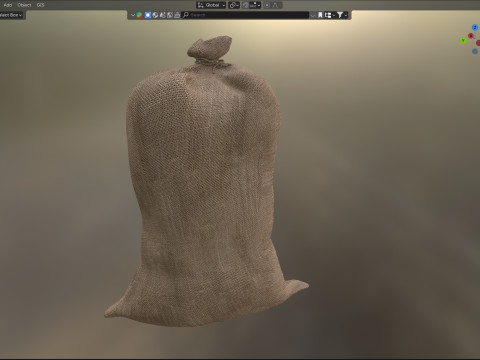480x360 pixels.
Task: Click the last filter icon before the search field
Action: [177, 15]
